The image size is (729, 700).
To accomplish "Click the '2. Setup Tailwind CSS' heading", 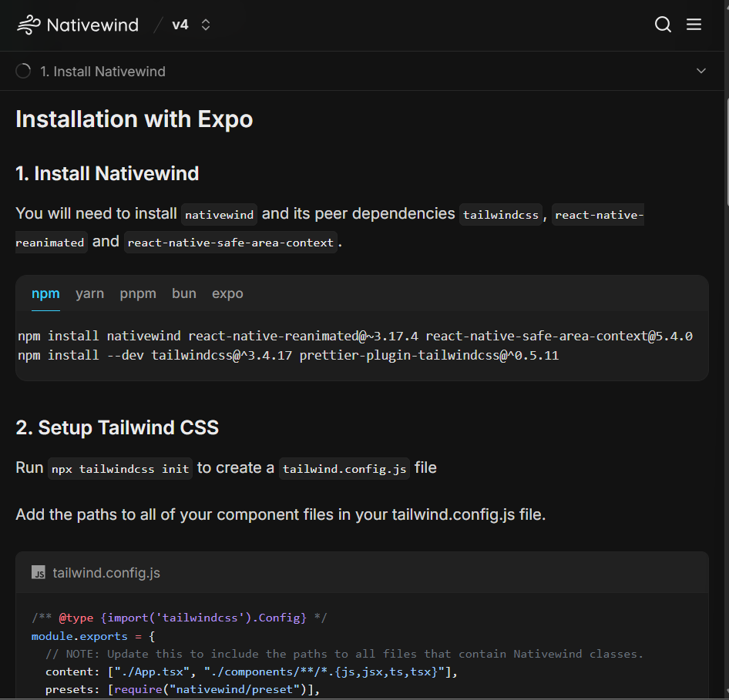I will (x=117, y=427).
